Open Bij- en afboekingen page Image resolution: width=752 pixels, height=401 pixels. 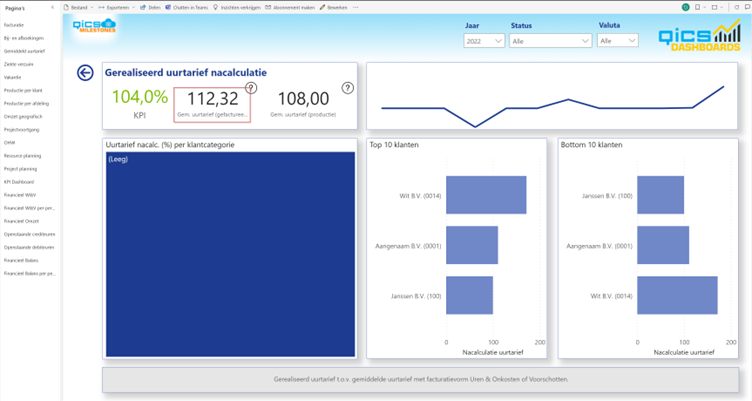[x=24, y=38]
